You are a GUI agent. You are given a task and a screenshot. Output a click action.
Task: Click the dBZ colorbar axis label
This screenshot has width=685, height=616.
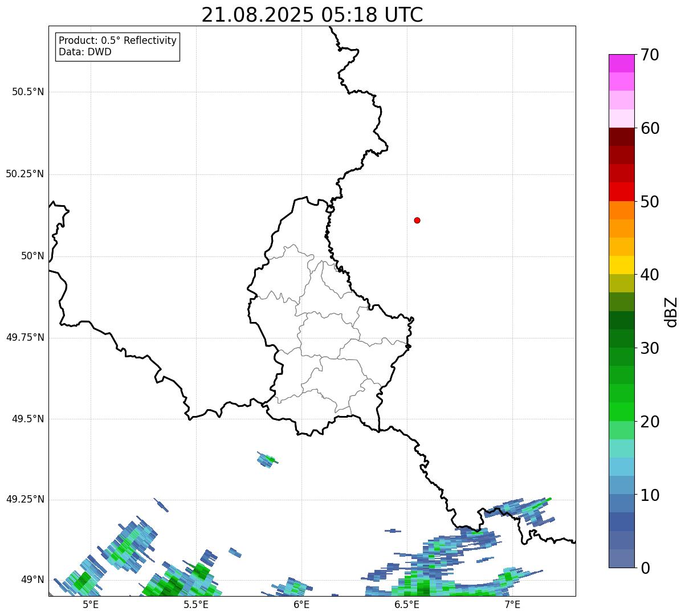pos(671,311)
